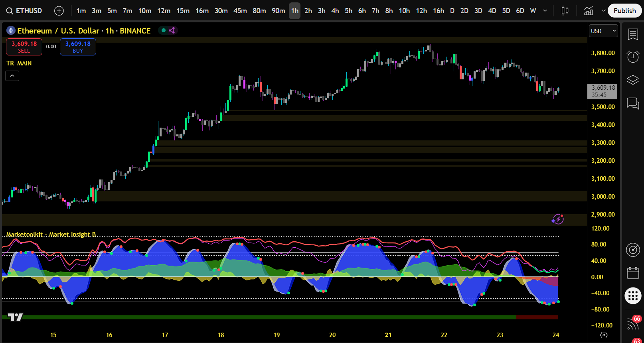Image resolution: width=644 pixels, height=343 pixels.
Task: Click the current price label 3,609.18 on scale
Action: 603,91
